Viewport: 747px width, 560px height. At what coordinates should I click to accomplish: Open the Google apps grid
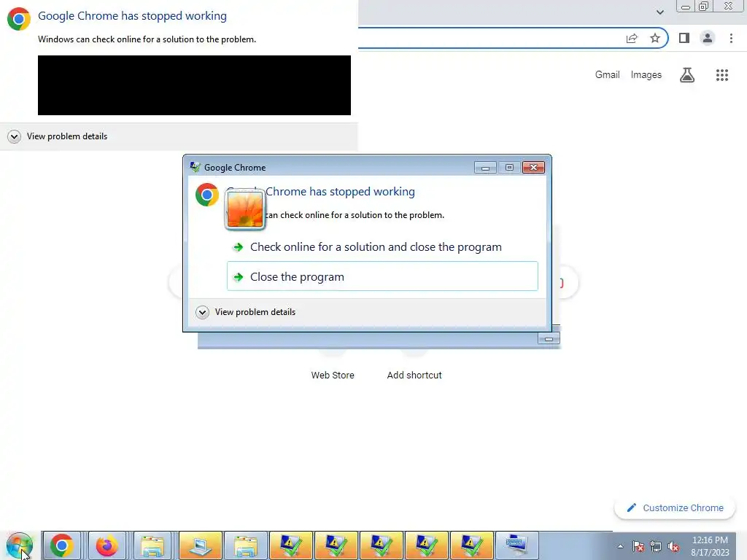click(x=721, y=75)
